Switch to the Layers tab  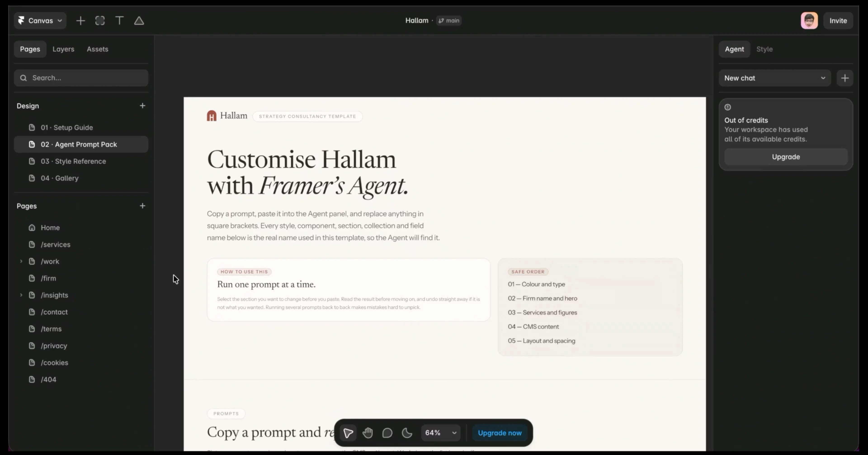(x=63, y=49)
